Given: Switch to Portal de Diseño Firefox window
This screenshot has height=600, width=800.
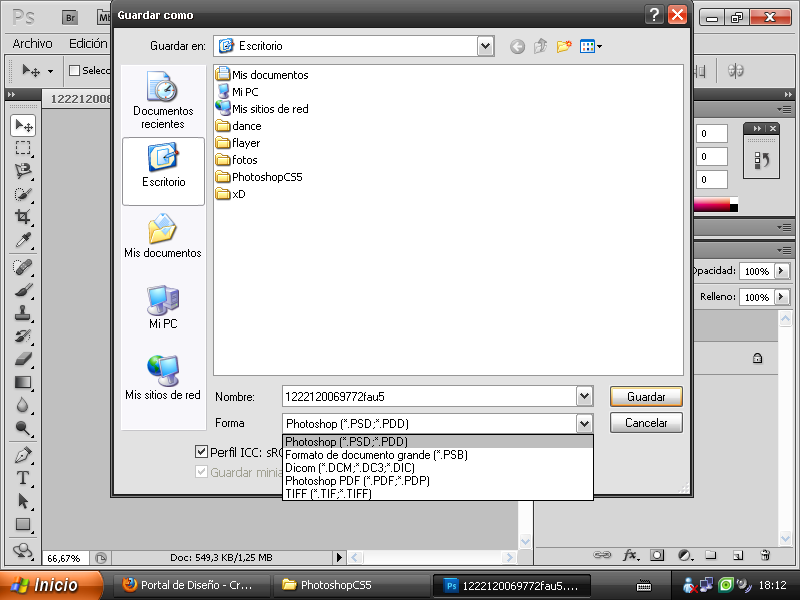Looking at the screenshot, I should pyautogui.click(x=192, y=585).
